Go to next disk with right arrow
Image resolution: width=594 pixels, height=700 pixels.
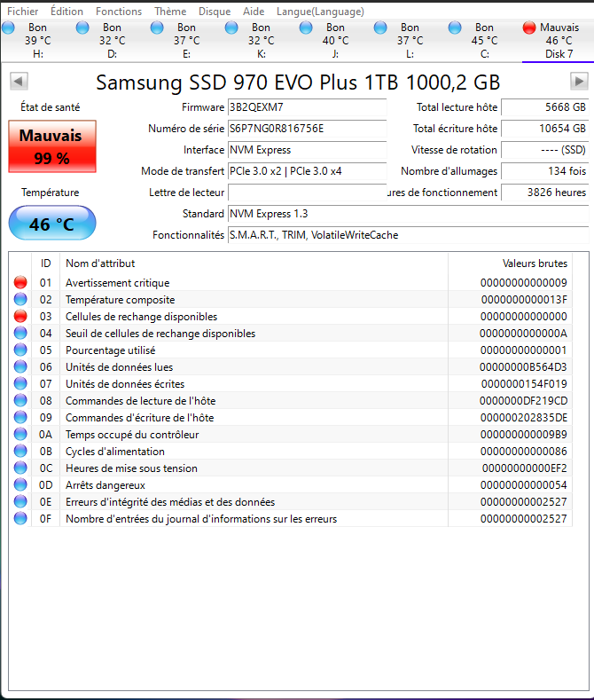tap(579, 82)
